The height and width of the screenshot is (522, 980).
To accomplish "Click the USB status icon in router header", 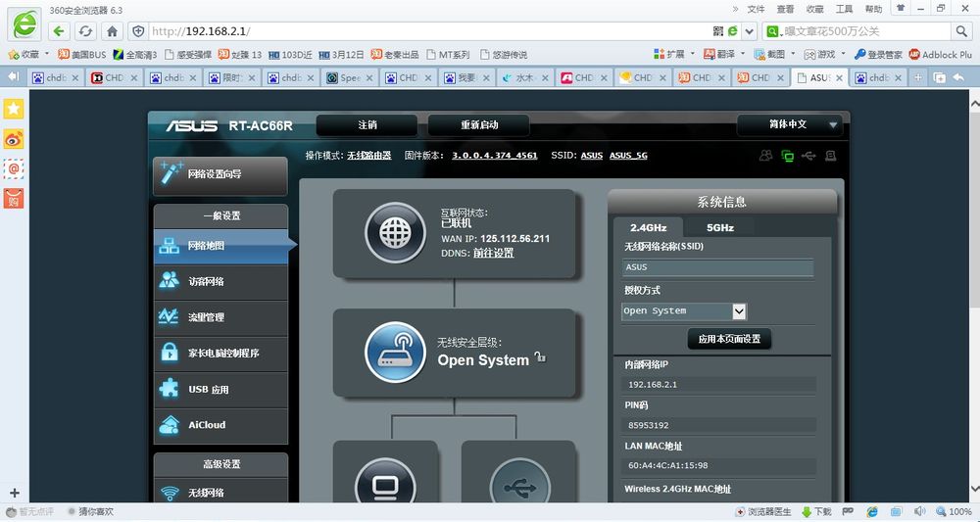I will (x=808, y=156).
